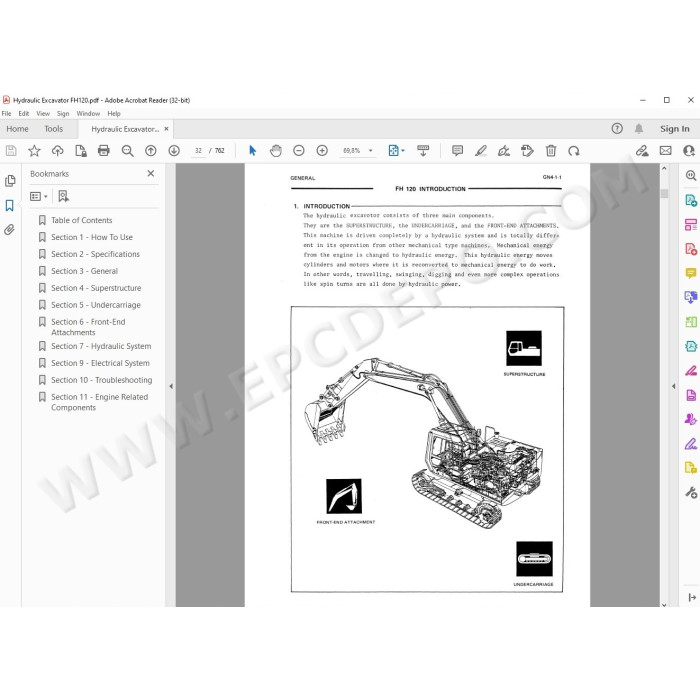Open the File menu

(7, 113)
